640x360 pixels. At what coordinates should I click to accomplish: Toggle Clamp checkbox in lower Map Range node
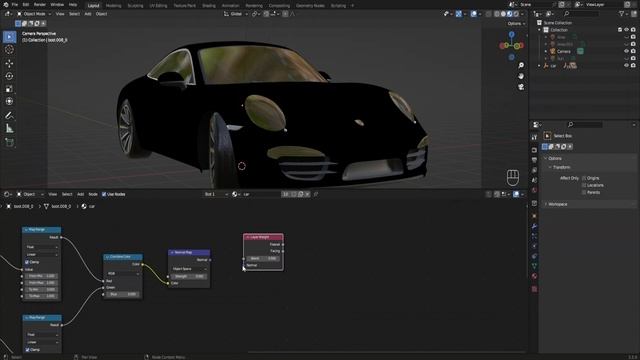27,350
